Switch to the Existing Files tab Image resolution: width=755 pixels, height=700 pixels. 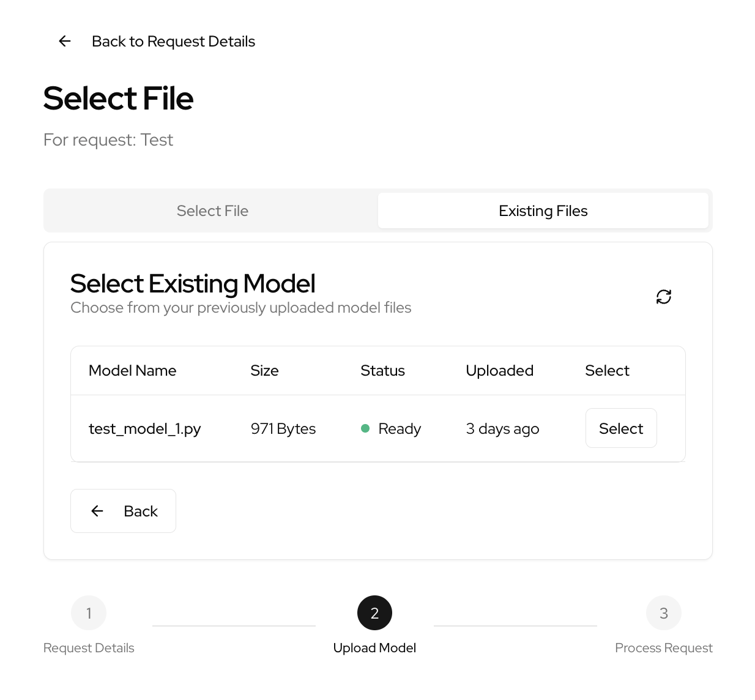point(543,211)
